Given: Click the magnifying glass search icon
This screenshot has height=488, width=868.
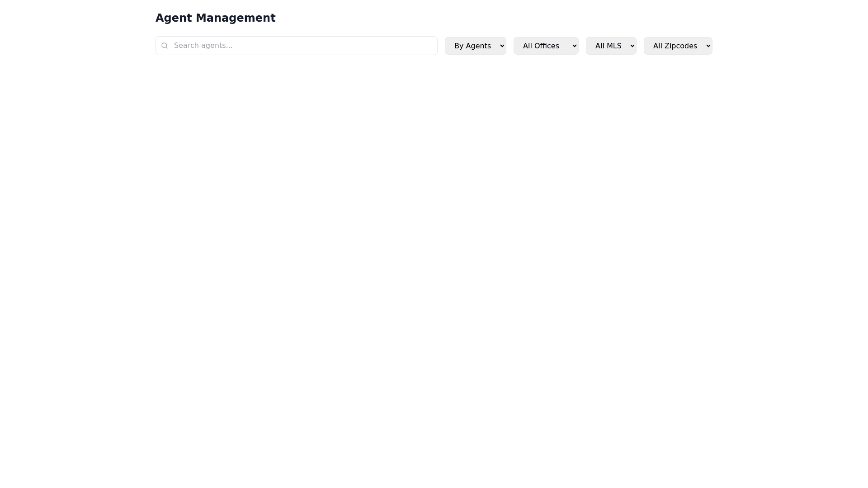Looking at the screenshot, I should tap(165, 46).
